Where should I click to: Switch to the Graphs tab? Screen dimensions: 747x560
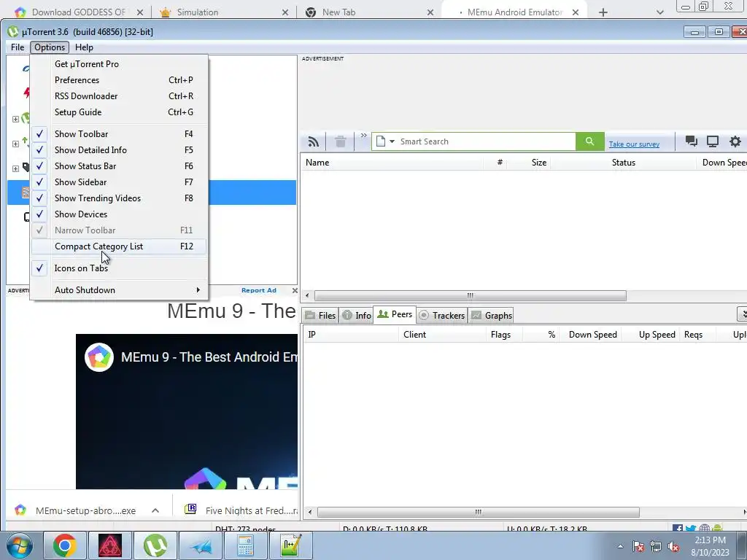(x=492, y=315)
